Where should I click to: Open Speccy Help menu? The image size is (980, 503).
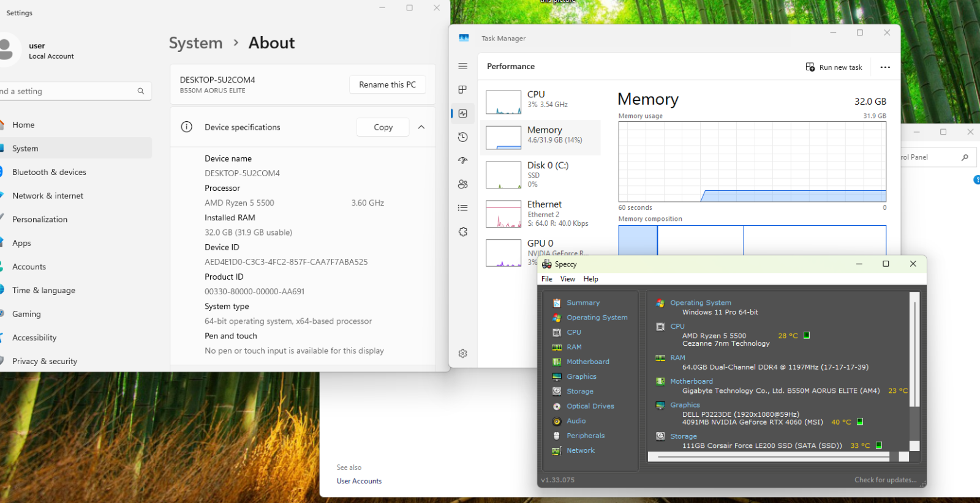pyautogui.click(x=591, y=279)
